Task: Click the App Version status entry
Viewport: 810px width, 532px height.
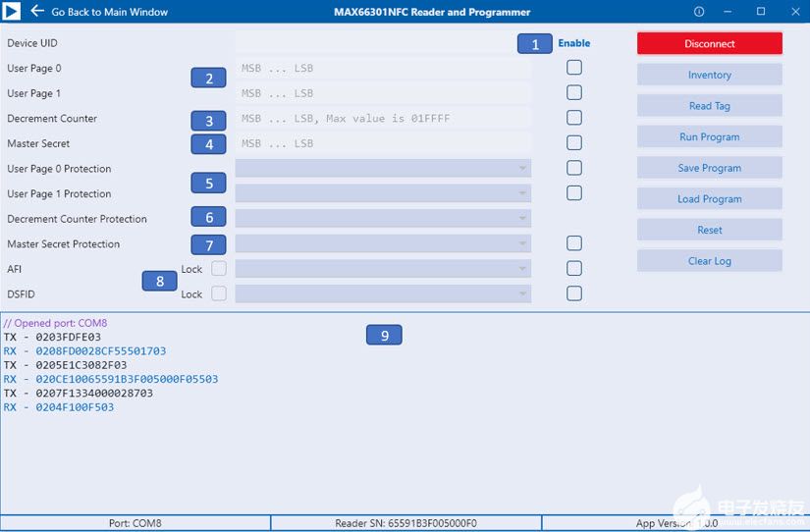Action: [x=676, y=523]
